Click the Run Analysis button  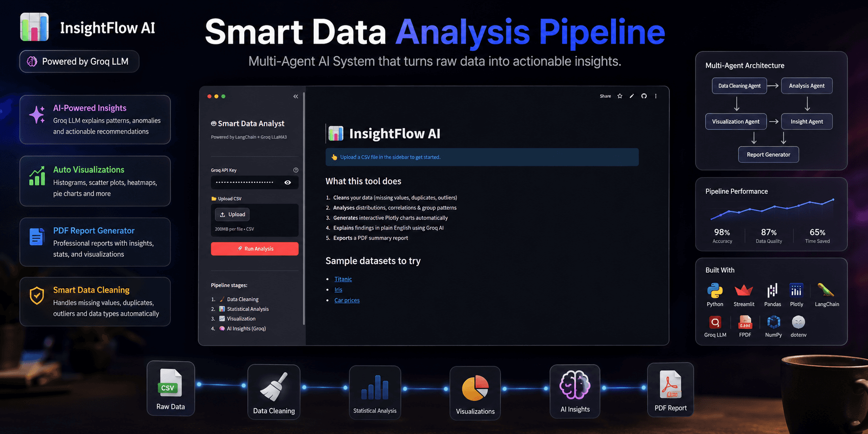(254, 249)
